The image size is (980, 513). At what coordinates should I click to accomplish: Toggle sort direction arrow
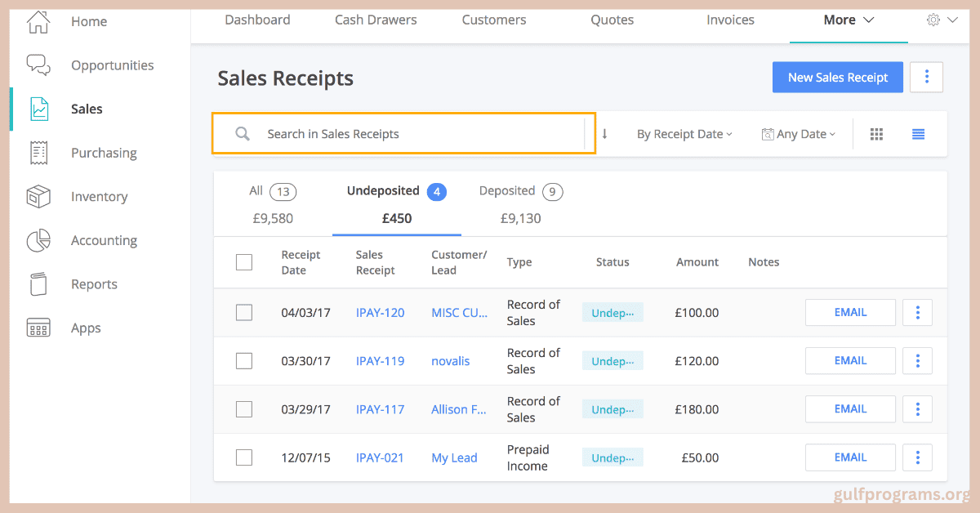pyautogui.click(x=604, y=134)
